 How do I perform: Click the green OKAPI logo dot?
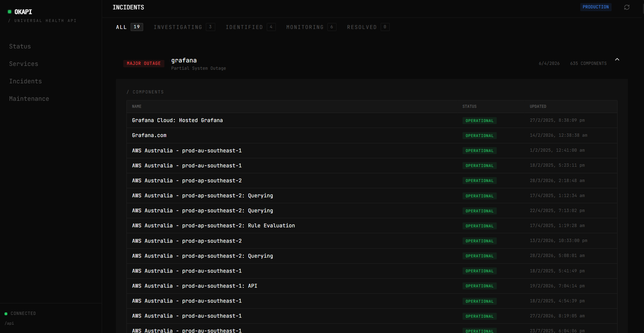pyautogui.click(x=10, y=12)
